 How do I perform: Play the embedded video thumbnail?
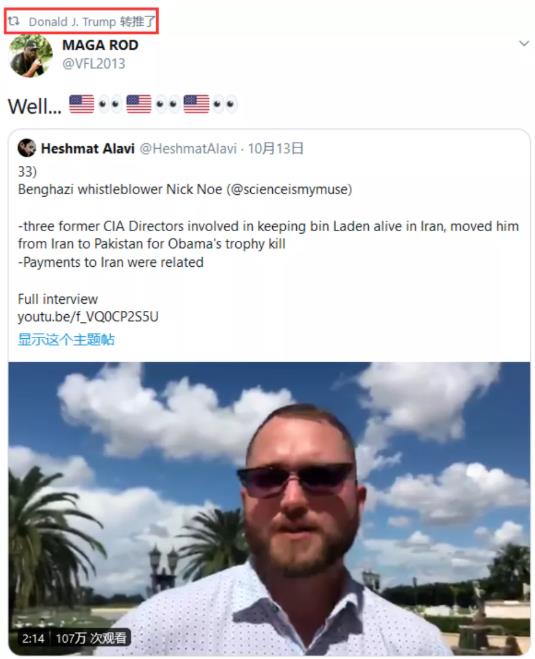click(x=269, y=509)
